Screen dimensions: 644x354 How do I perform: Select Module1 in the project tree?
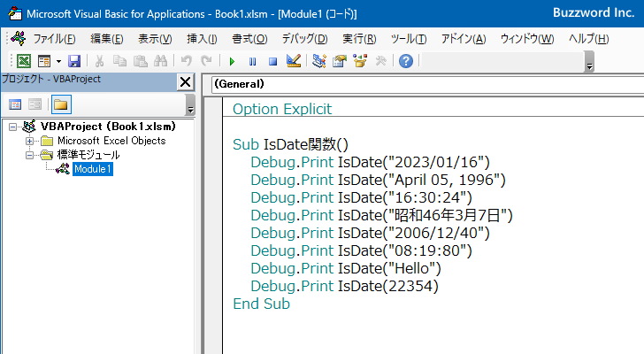click(93, 169)
